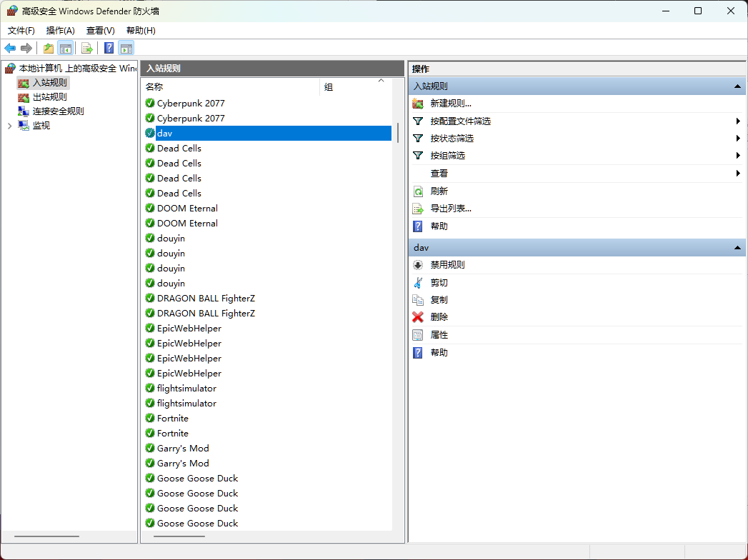Click the 刷新 action text

tap(439, 191)
